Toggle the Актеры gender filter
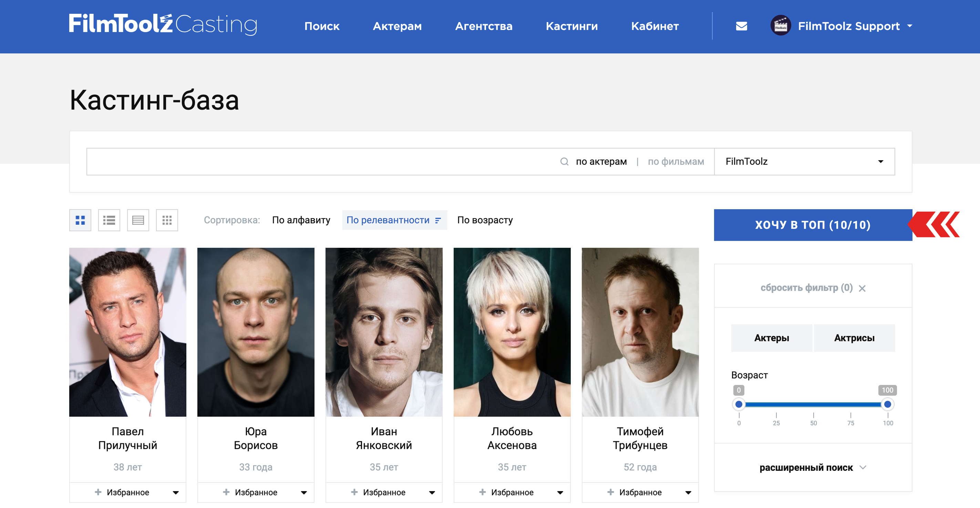The height and width of the screenshot is (508, 980). coord(771,338)
